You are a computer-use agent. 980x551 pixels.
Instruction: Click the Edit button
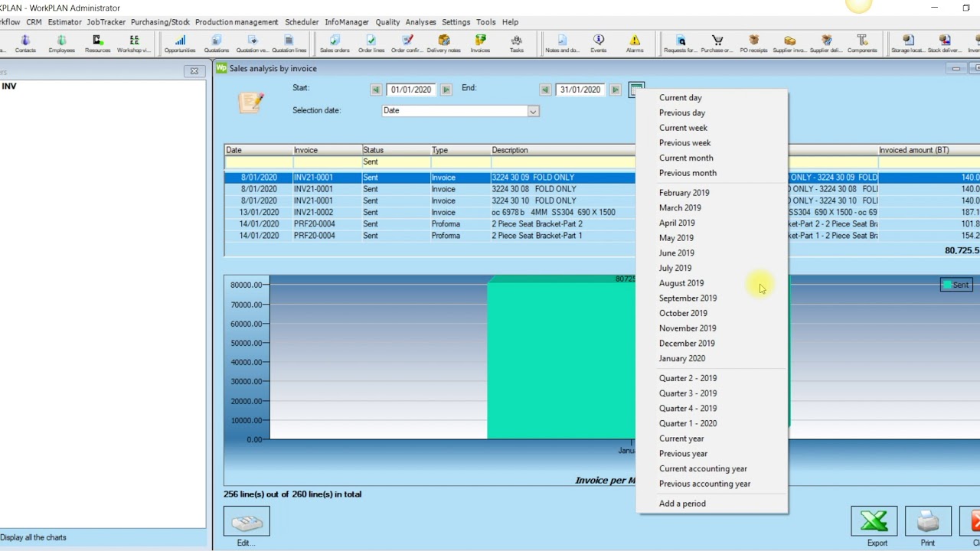pos(247,522)
